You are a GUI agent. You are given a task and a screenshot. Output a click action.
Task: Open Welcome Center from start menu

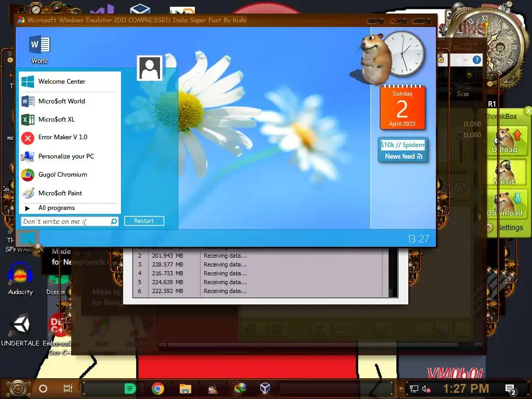(69, 82)
